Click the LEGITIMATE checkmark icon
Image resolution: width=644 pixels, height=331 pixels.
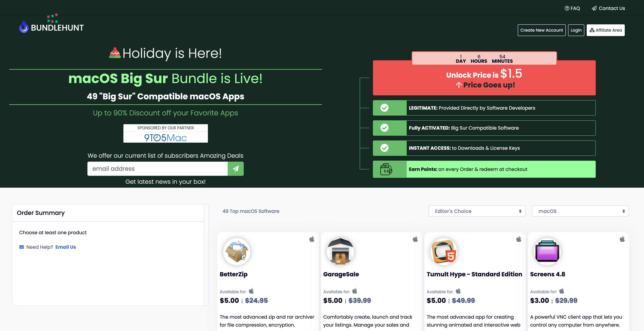(384, 108)
